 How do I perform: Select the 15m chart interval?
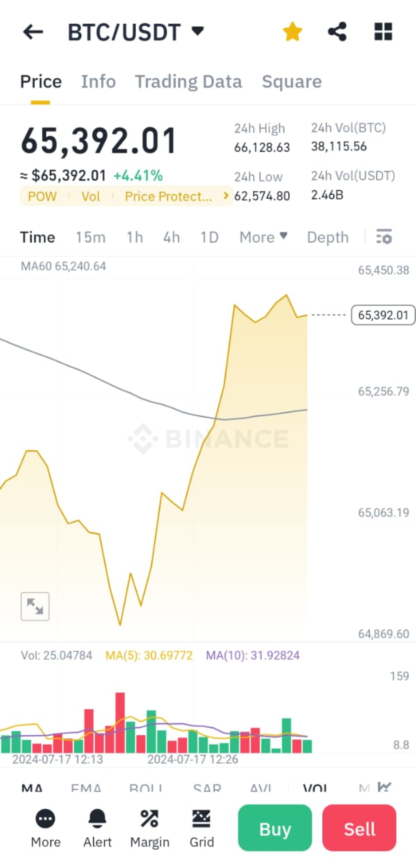(x=91, y=237)
